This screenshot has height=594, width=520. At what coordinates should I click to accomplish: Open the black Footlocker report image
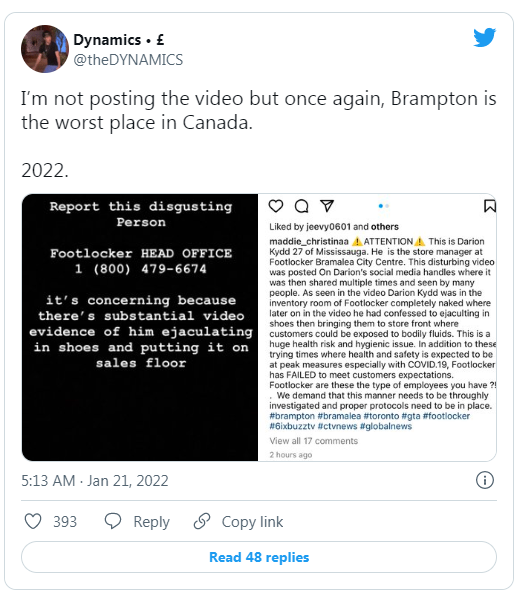click(140, 327)
